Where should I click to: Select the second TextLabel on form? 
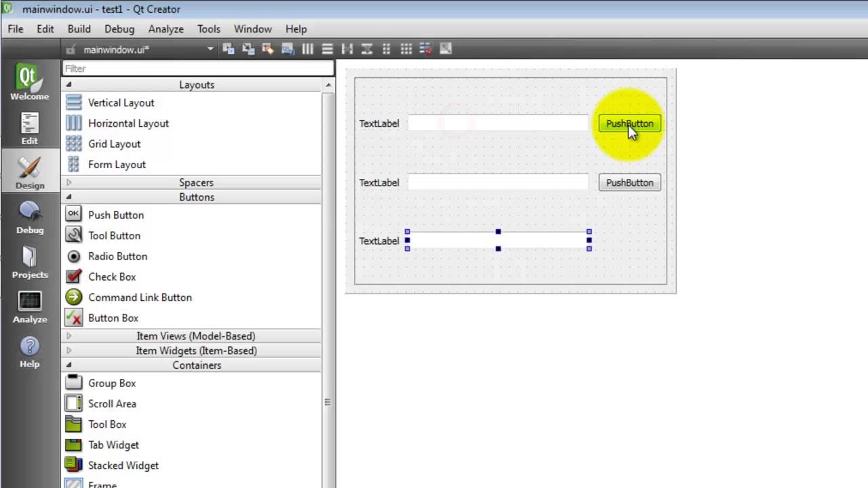(379, 182)
